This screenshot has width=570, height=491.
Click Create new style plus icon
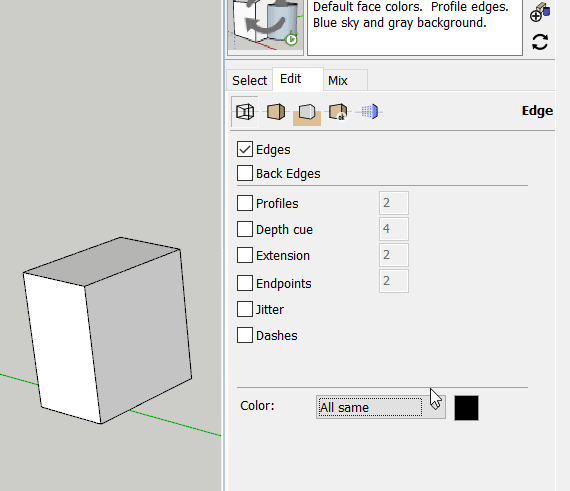tap(540, 12)
